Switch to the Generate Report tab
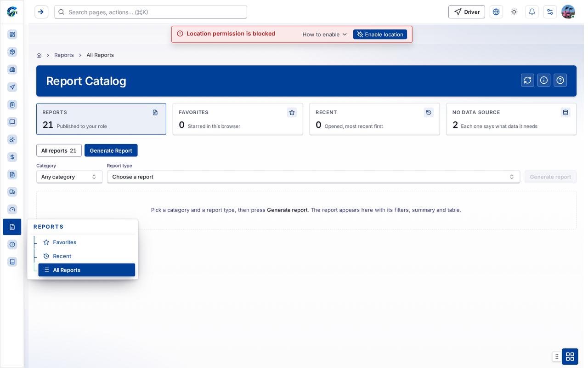 pos(111,150)
